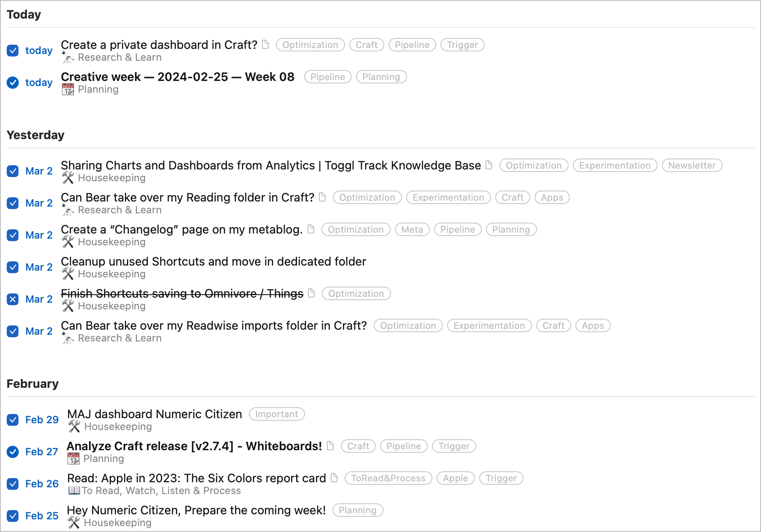
Task: Select 'Finish Shortcuts saving to Omnivore / Things' title
Action: tap(182, 293)
